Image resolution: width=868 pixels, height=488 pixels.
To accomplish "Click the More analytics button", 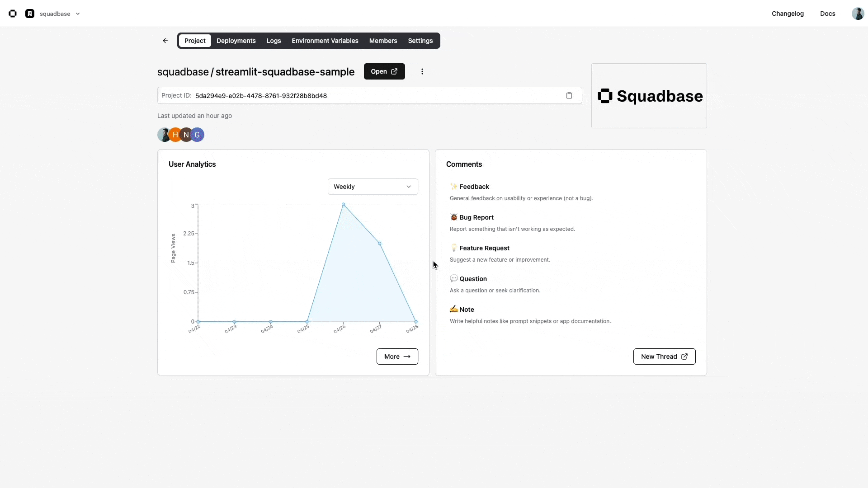I will click(x=397, y=357).
